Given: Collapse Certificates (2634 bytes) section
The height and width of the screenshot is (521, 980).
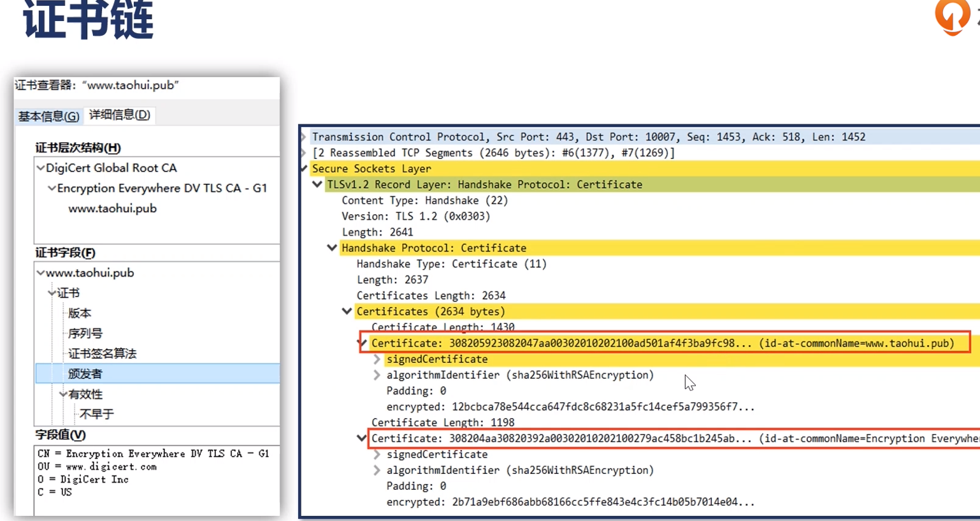Looking at the screenshot, I should [347, 311].
